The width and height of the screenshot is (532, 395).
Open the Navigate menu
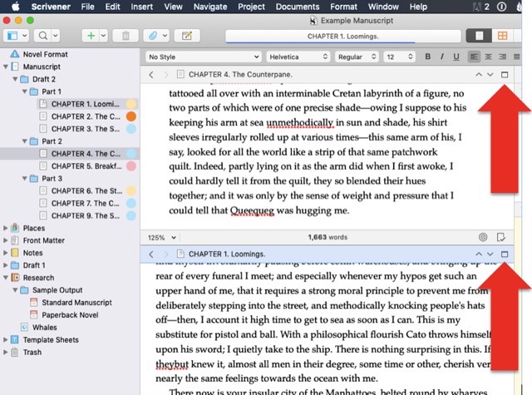pyautogui.click(x=210, y=7)
